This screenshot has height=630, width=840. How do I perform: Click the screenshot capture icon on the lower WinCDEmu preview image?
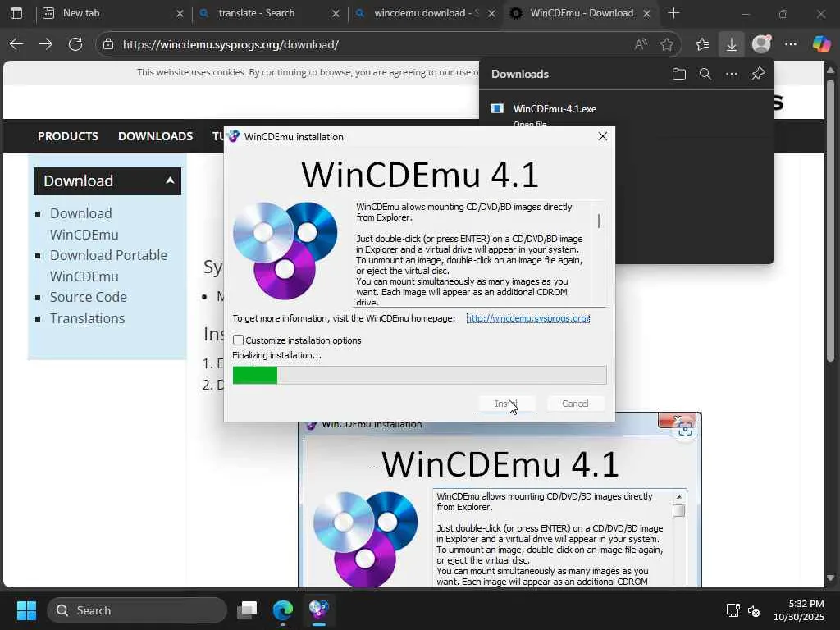click(685, 428)
